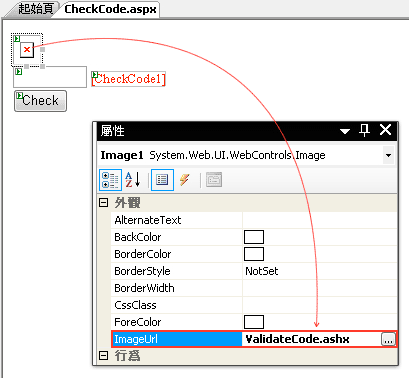The height and width of the screenshot is (378, 409).
Task: Toggle auto-hide pin on Properties panel
Action: click(364, 130)
